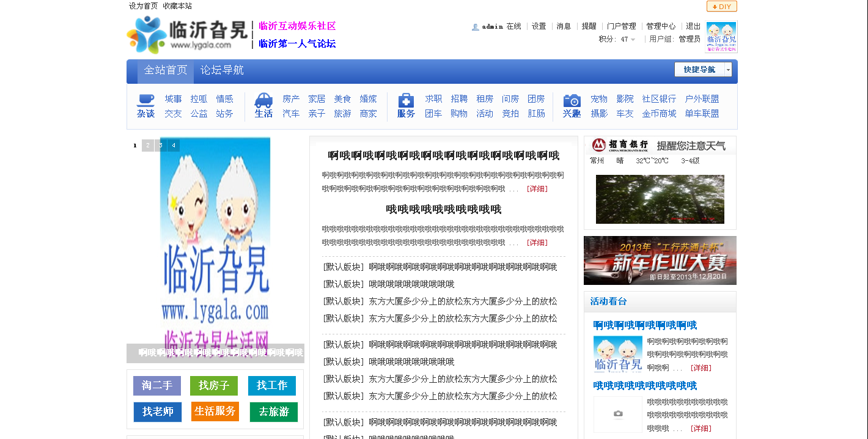
Task: Click the weather forest photo thumbnail
Action: click(660, 199)
